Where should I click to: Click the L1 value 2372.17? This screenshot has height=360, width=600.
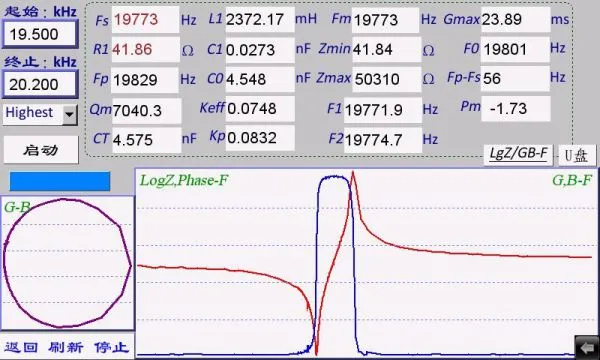pos(260,19)
